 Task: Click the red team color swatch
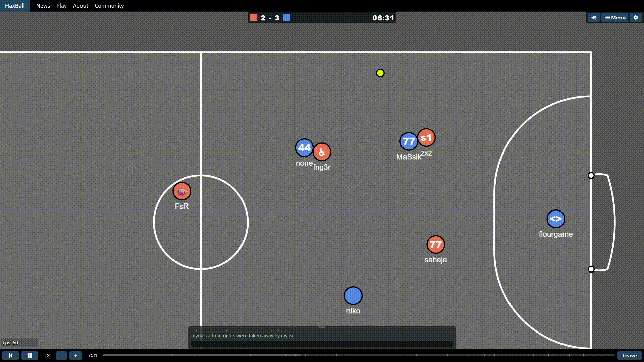(254, 18)
